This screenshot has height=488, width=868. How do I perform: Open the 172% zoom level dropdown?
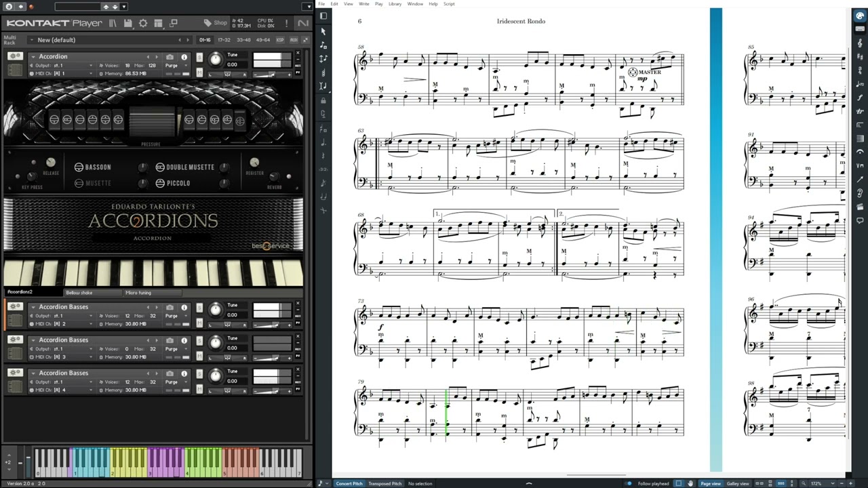coord(818,483)
